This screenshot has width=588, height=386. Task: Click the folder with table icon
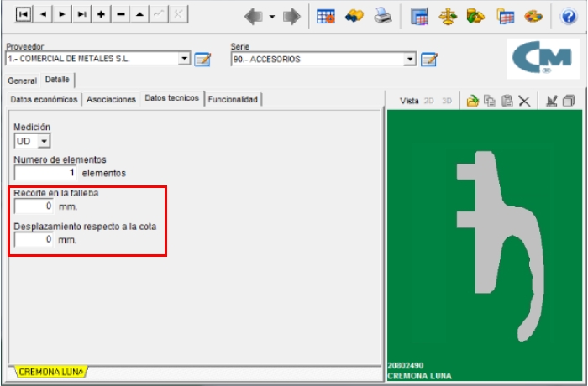[505, 17]
